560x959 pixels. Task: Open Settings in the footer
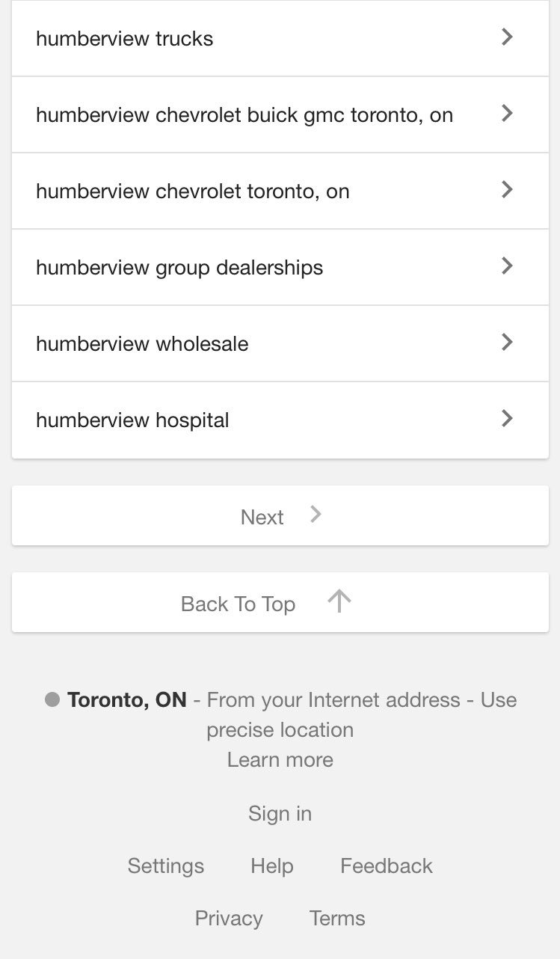[166, 866]
